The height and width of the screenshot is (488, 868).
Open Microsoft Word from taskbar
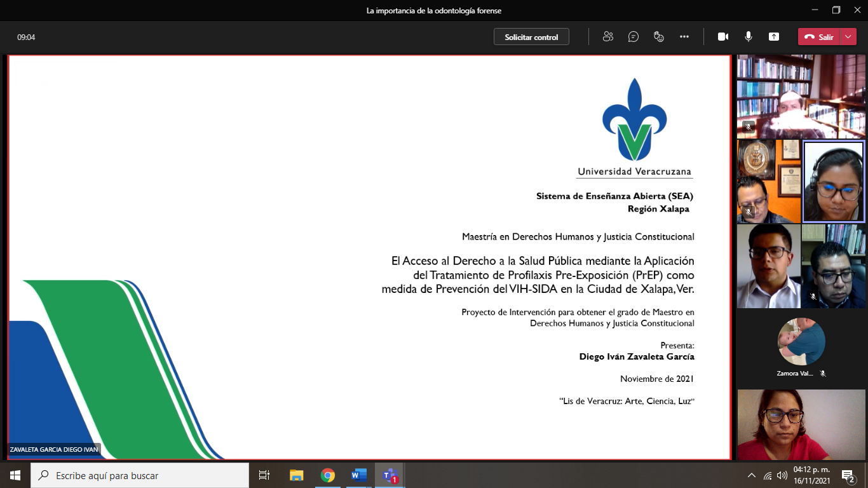tap(359, 475)
